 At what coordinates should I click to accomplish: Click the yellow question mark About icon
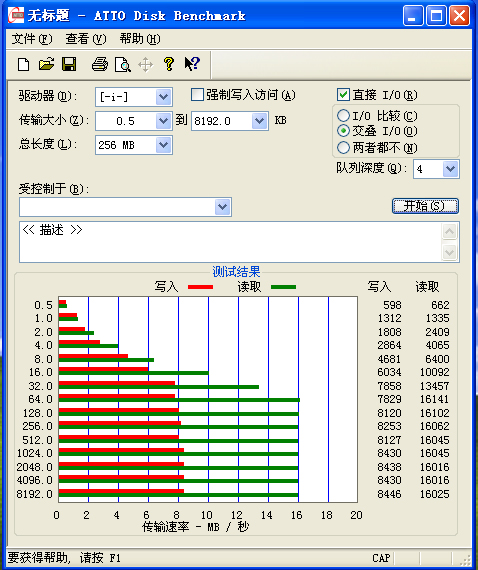click(169, 64)
